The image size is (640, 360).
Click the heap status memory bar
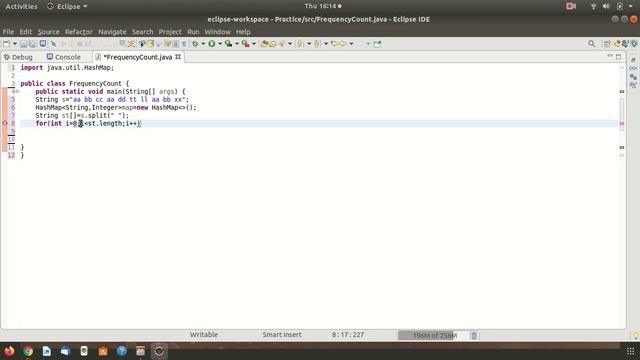433,336
